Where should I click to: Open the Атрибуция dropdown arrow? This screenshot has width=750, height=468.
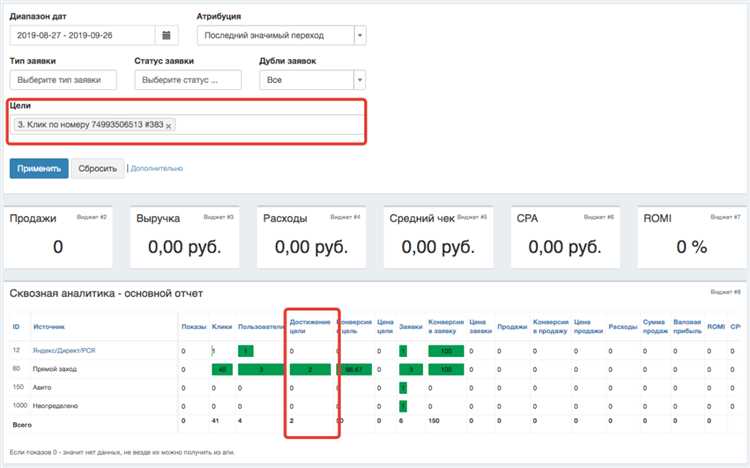point(360,35)
